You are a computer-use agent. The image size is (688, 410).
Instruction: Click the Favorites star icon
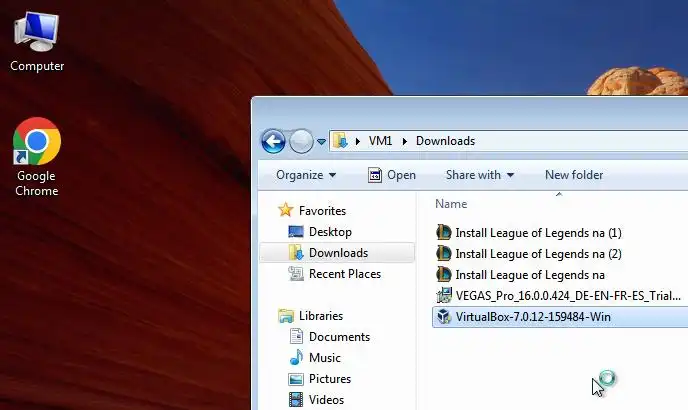286,210
